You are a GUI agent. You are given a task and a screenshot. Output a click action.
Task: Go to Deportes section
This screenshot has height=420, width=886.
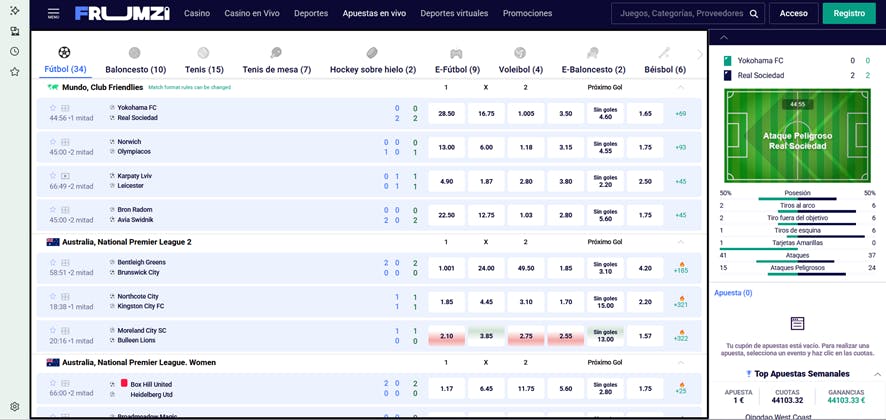point(311,14)
